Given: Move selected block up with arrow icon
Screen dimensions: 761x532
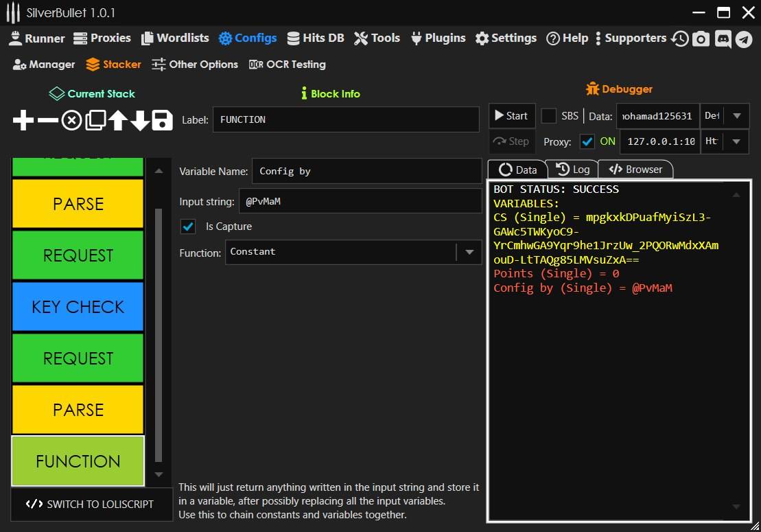Looking at the screenshot, I should click(117, 121).
